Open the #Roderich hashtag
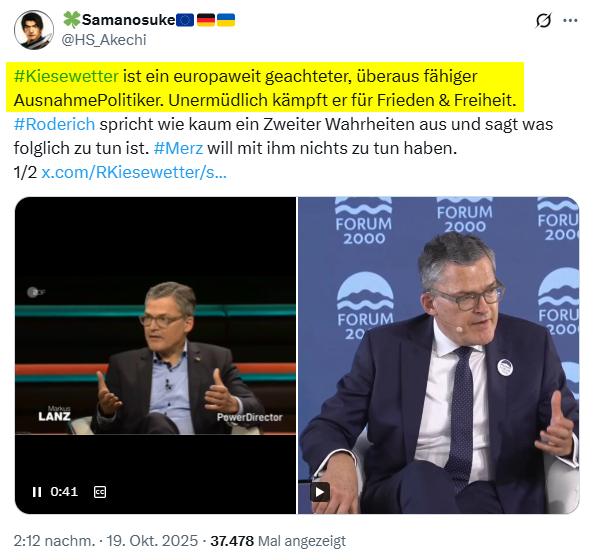Image resolution: width=590 pixels, height=555 pixels. (54, 124)
